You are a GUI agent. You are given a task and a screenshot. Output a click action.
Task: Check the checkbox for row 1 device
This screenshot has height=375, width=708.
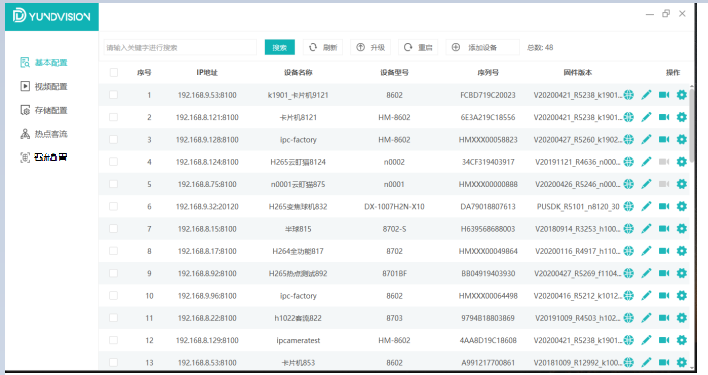[x=113, y=95]
